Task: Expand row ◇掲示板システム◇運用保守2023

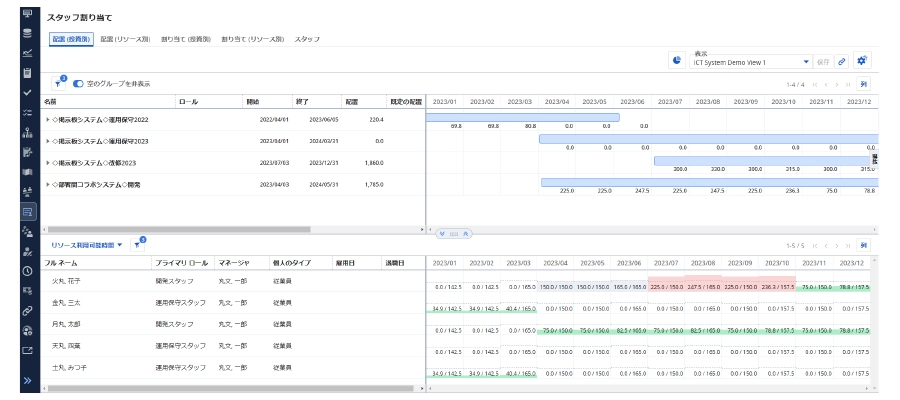Action: coord(48,141)
